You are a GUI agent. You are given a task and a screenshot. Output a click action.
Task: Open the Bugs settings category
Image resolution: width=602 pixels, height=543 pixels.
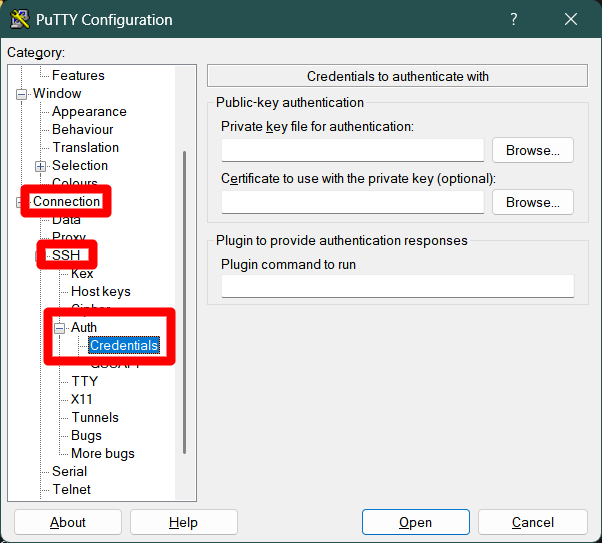86,435
